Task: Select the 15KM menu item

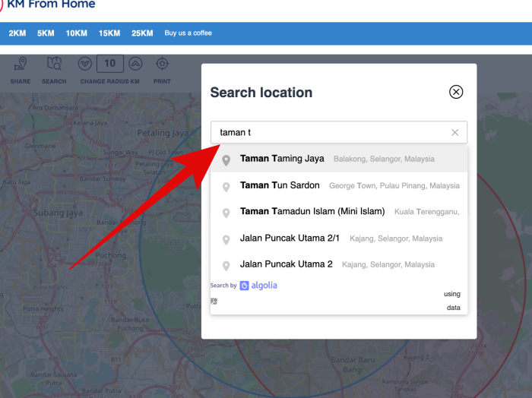Action: pos(109,33)
